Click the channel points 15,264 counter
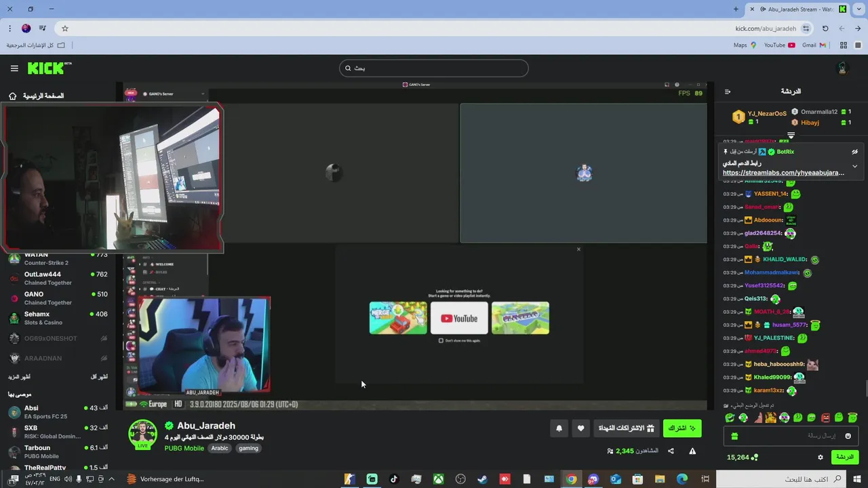The image size is (868, 488). [742, 457]
